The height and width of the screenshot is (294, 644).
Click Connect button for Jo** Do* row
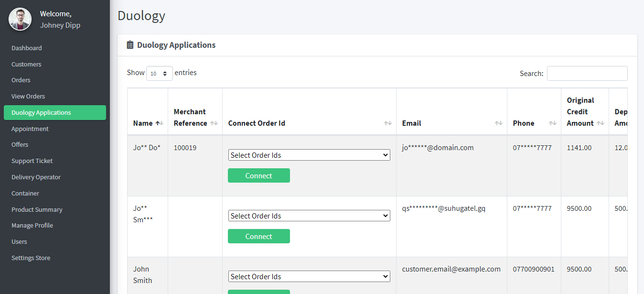pyautogui.click(x=259, y=175)
